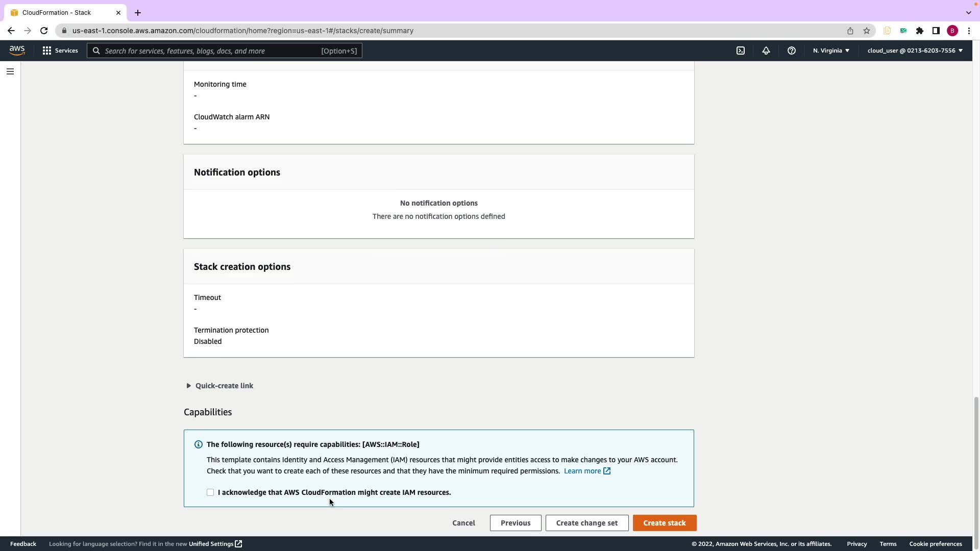Open the N. Virginia region dropdown
The width and height of the screenshot is (980, 551).
pos(831,51)
